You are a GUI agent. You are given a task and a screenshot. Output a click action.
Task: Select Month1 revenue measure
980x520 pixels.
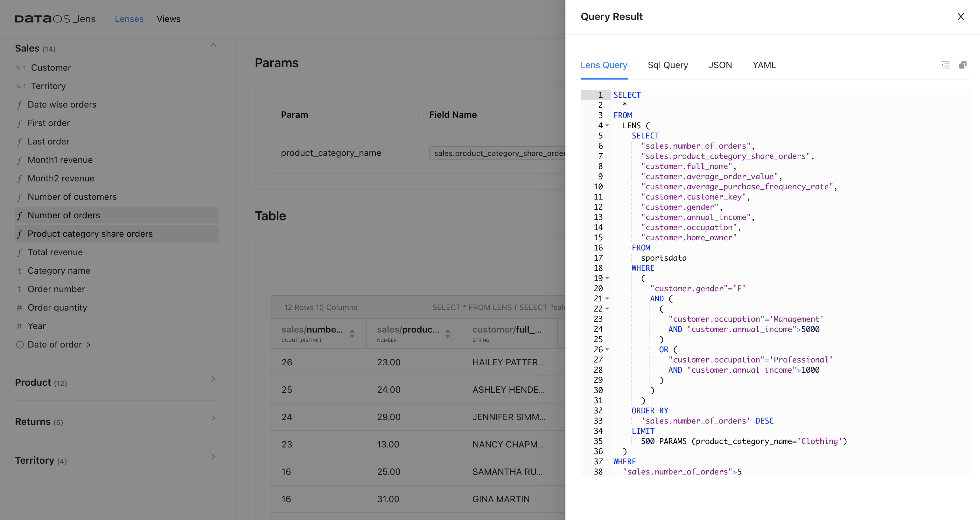[x=116, y=160]
